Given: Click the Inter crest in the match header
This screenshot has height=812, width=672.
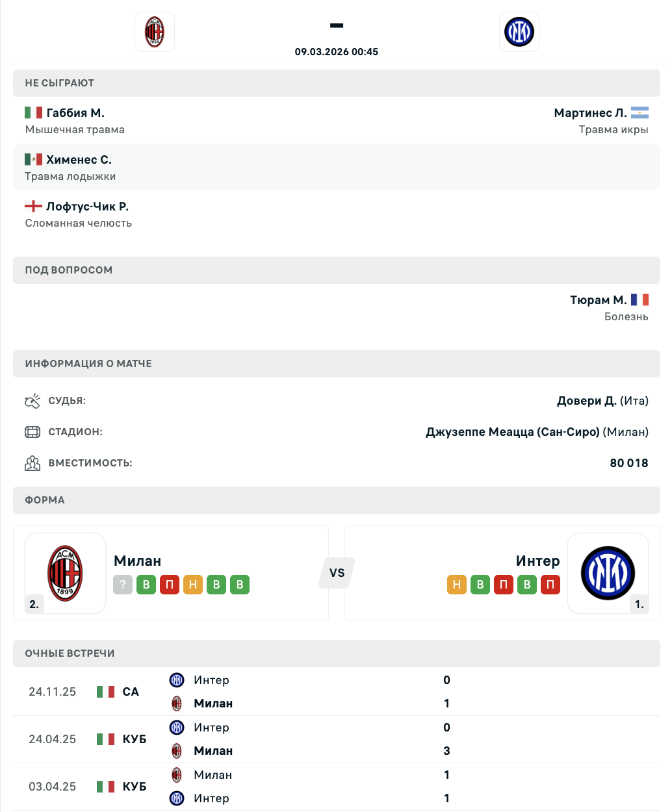Looking at the screenshot, I should (x=519, y=32).
